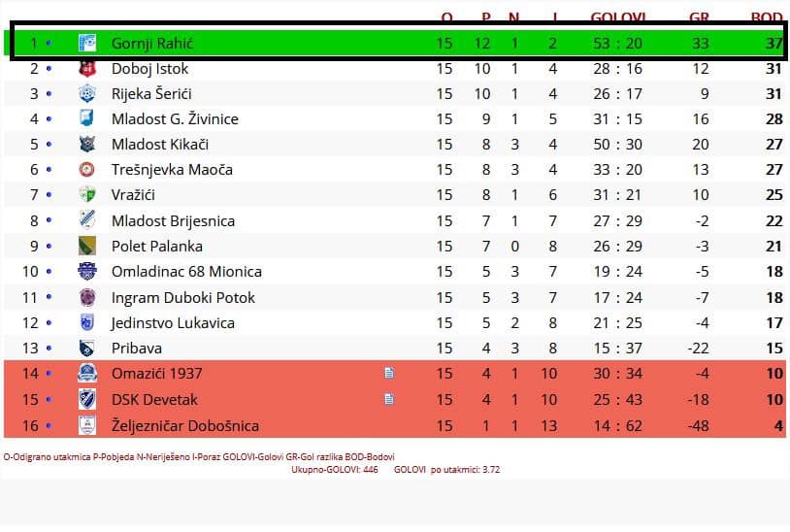Click the Željezničar Dobošnica club crest
Screen dimensions: 790x532
tap(87, 425)
